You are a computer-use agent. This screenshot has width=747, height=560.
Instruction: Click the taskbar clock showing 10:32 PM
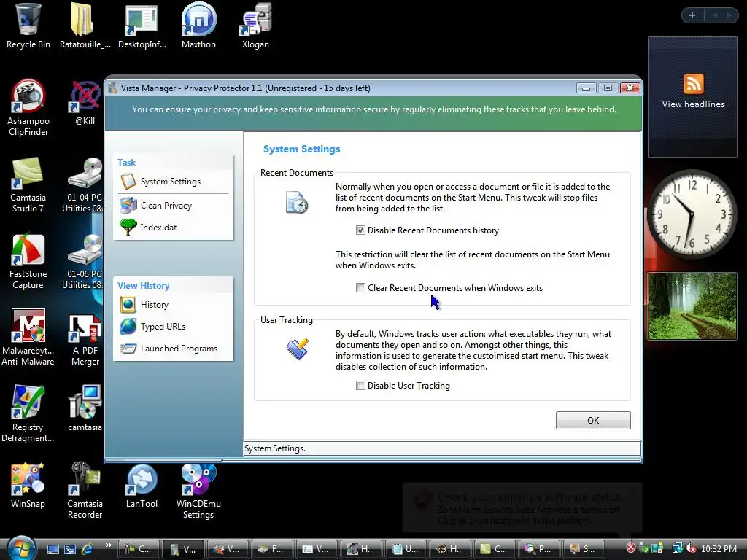tap(719, 549)
